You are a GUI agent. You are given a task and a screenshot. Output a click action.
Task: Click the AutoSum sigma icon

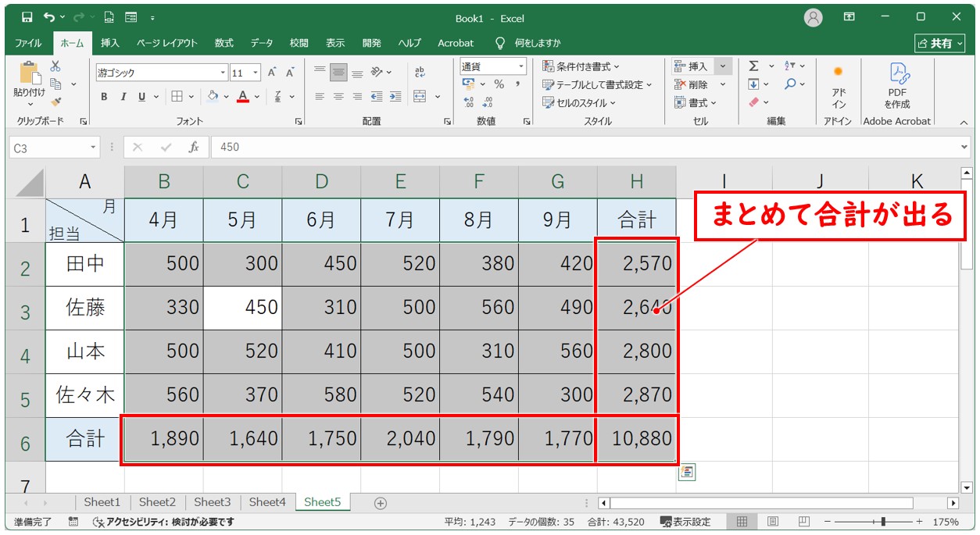753,66
